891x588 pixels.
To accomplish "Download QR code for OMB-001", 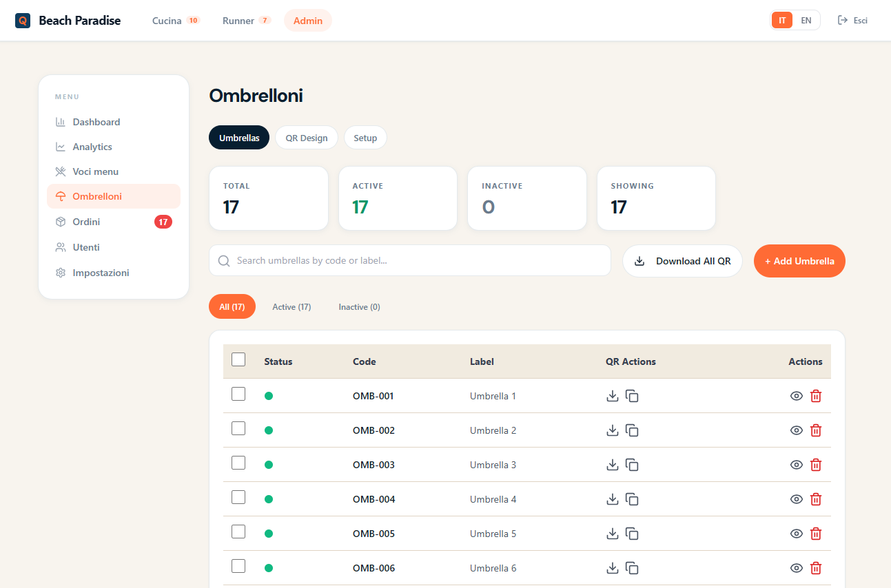I will [612, 396].
